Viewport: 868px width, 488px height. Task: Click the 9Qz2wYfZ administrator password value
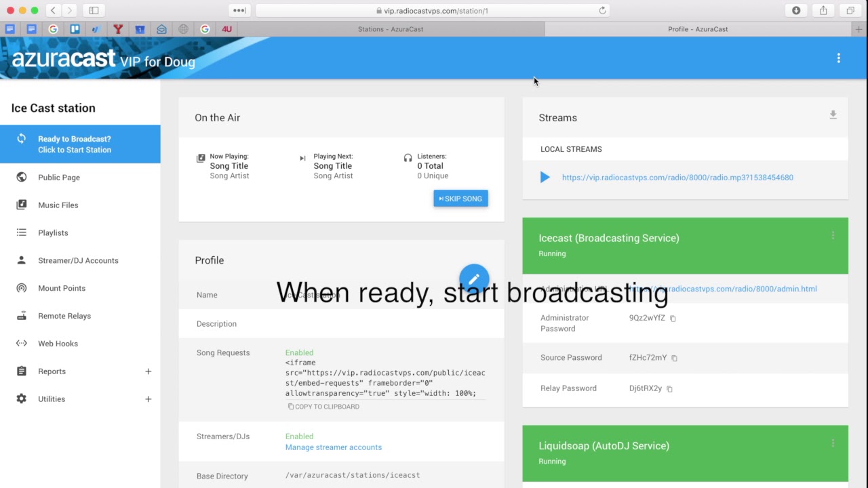point(647,318)
